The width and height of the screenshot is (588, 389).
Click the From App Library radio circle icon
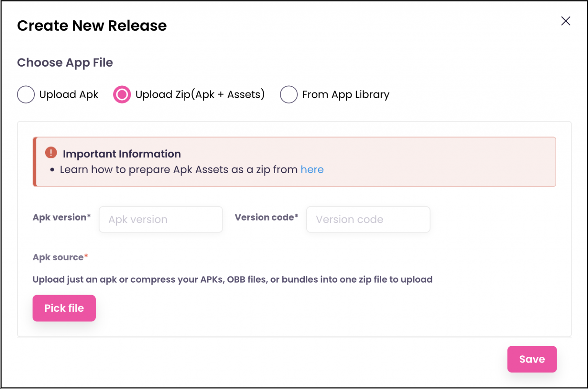tap(289, 95)
